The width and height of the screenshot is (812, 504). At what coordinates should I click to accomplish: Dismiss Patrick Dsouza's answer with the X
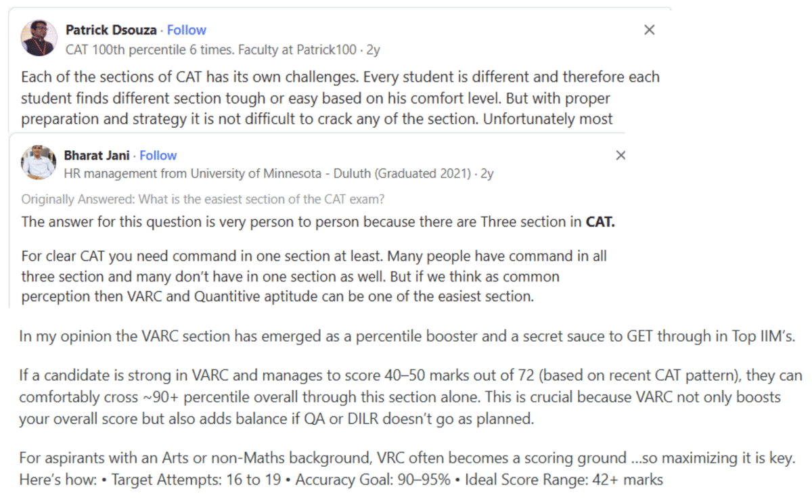pyautogui.click(x=649, y=30)
